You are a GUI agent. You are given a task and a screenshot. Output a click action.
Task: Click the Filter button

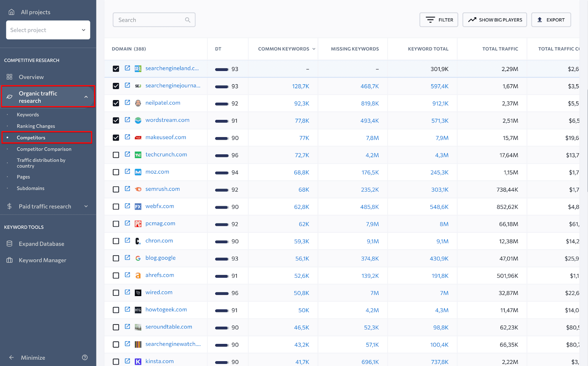click(439, 20)
